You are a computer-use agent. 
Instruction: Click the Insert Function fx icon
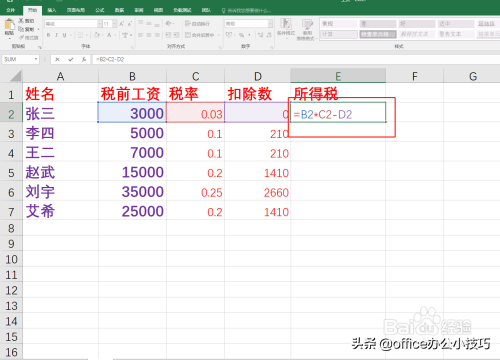click(84, 59)
